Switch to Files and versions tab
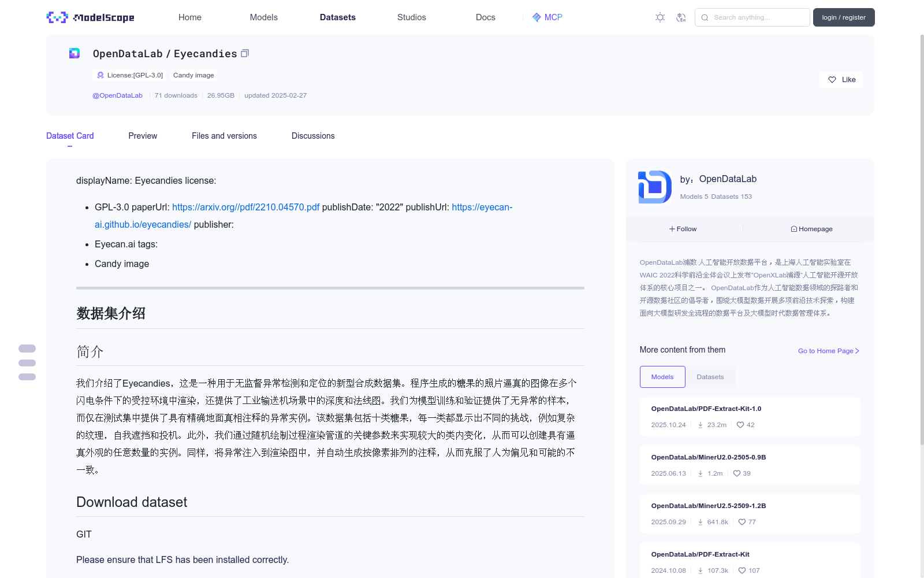 pos(224,136)
